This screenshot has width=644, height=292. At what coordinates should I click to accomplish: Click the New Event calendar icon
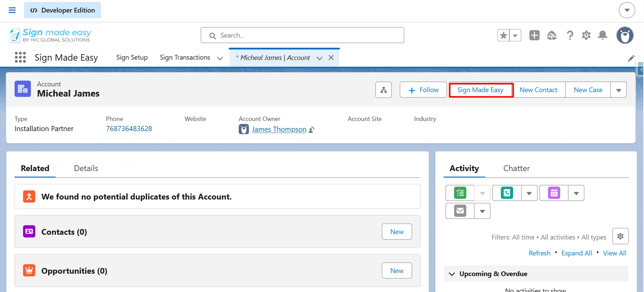(x=554, y=193)
